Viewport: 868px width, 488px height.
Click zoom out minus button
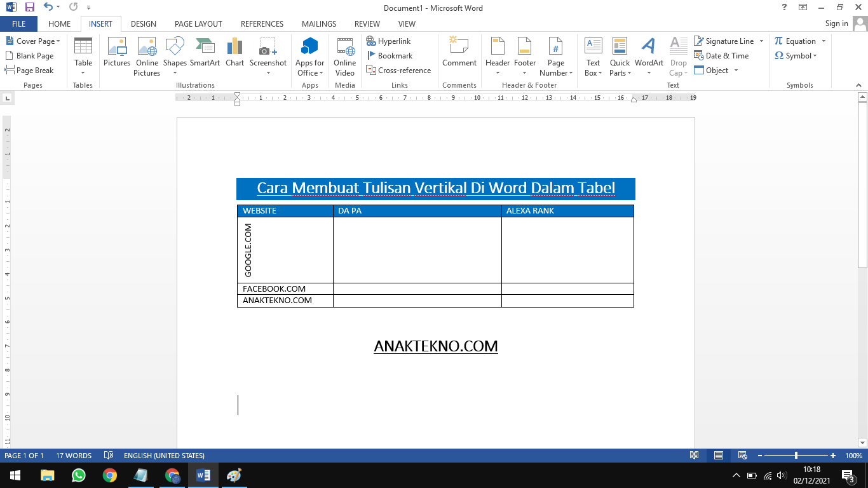tap(759, 456)
